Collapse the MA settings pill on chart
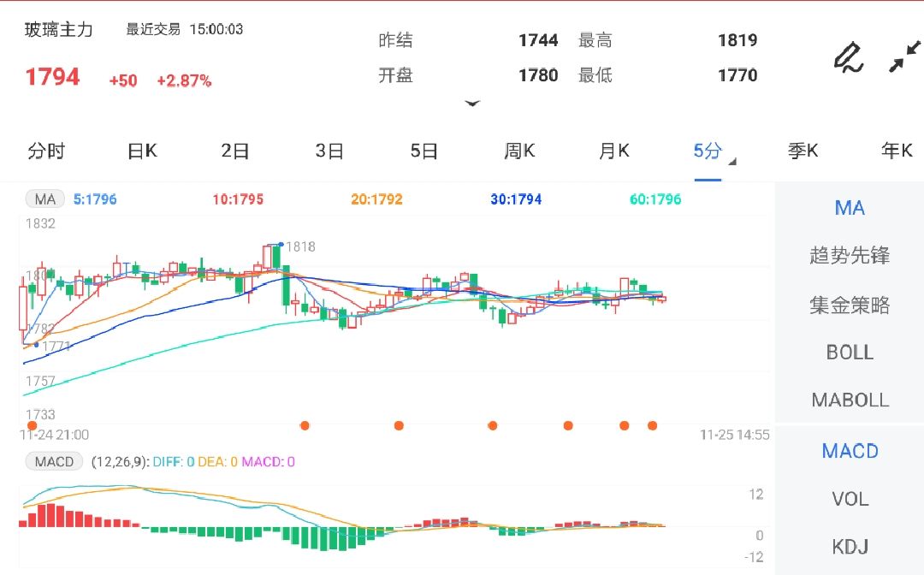This screenshot has height=575, width=924. click(x=44, y=199)
